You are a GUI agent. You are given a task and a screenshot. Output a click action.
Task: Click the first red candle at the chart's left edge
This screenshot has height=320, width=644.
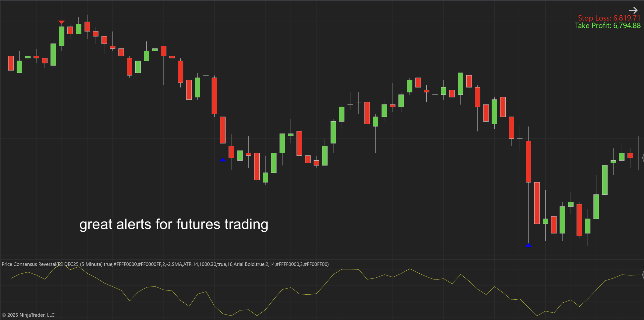click(11, 63)
